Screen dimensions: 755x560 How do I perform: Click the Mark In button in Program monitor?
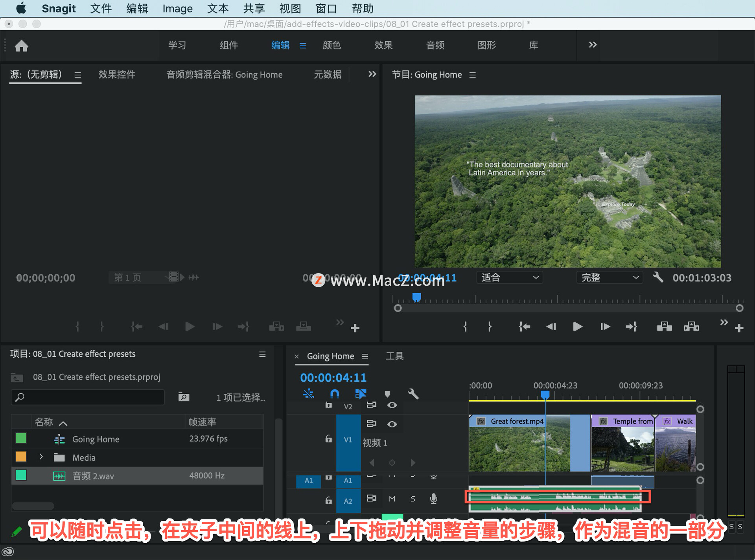click(x=465, y=327)
